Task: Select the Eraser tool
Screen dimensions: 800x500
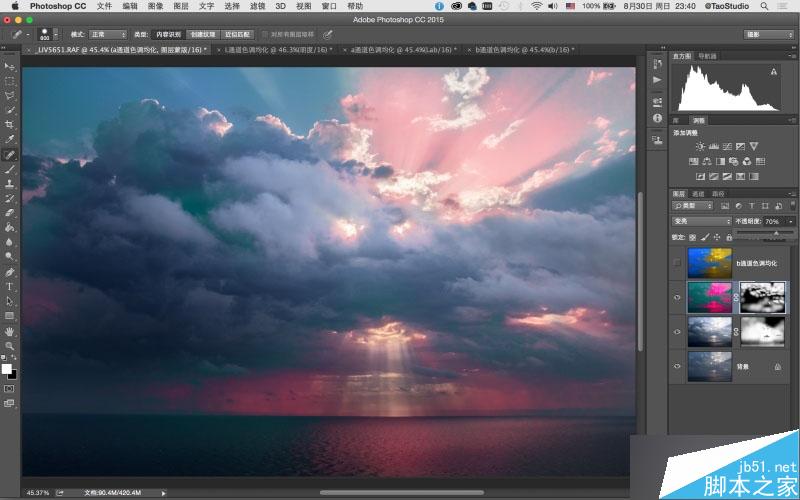Action: (x=9, y=213)
